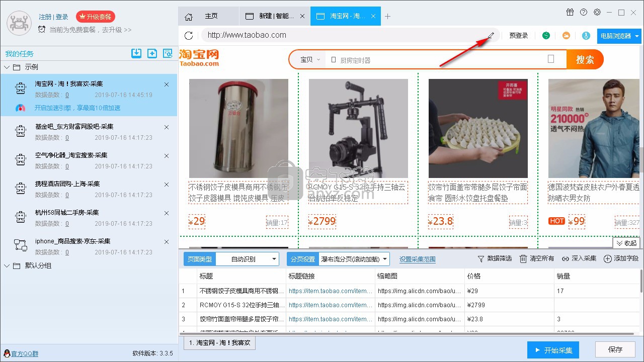Click the 官方QQ群 link
The image size is (644, 362).
(25, 354)
